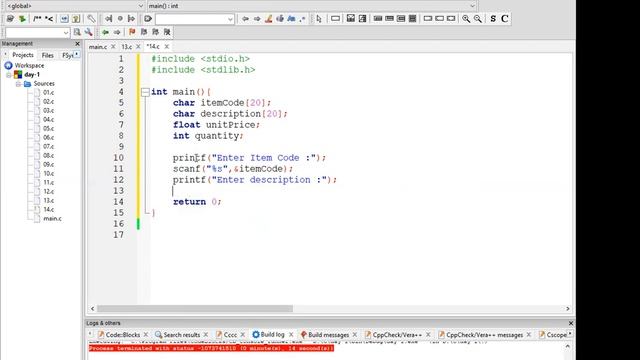This screenshot has height=360, width=640.
Task: Close the Management panel
Action: point(78,43)
